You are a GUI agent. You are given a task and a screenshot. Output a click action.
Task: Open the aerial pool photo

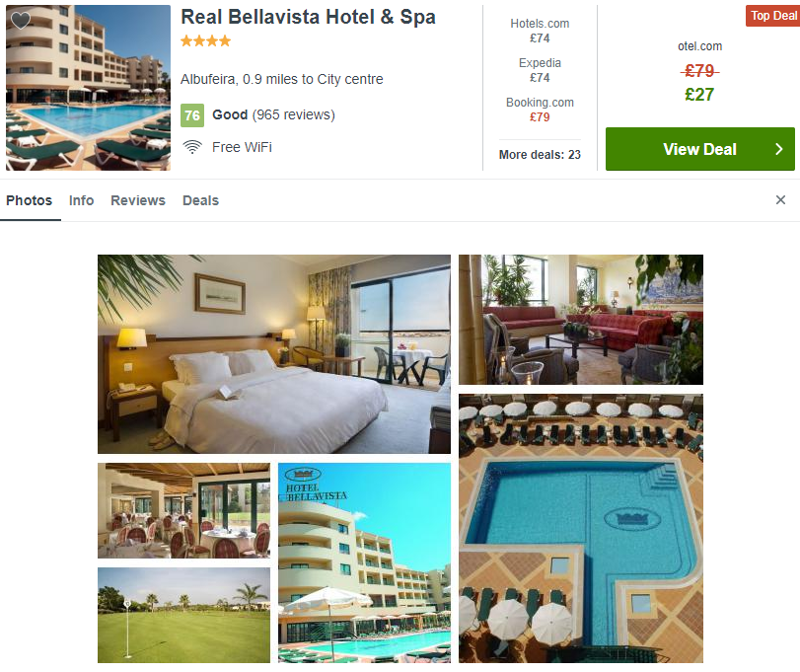tap(581, 528)
